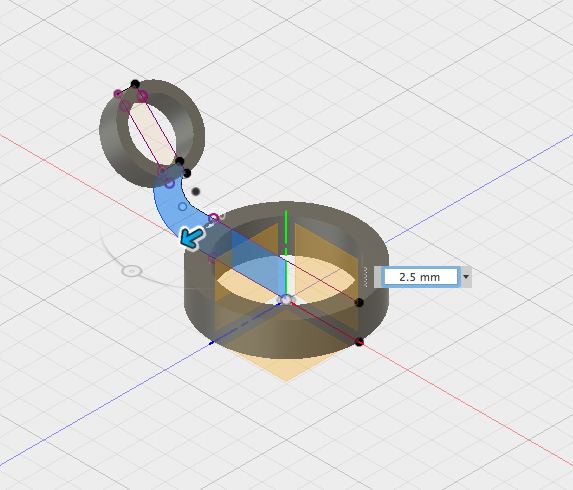
Task: Click the origin point at the axes center
Action: [x=287, y=300]
